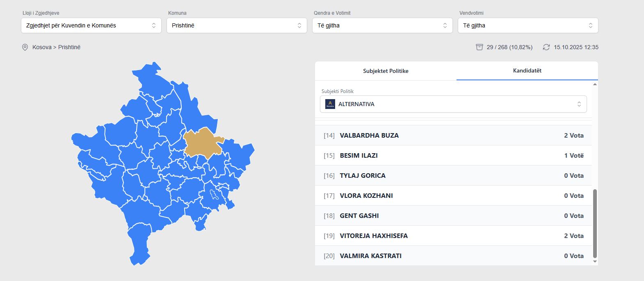Click the scroll up arrow in candidate list

click(595, 84)
